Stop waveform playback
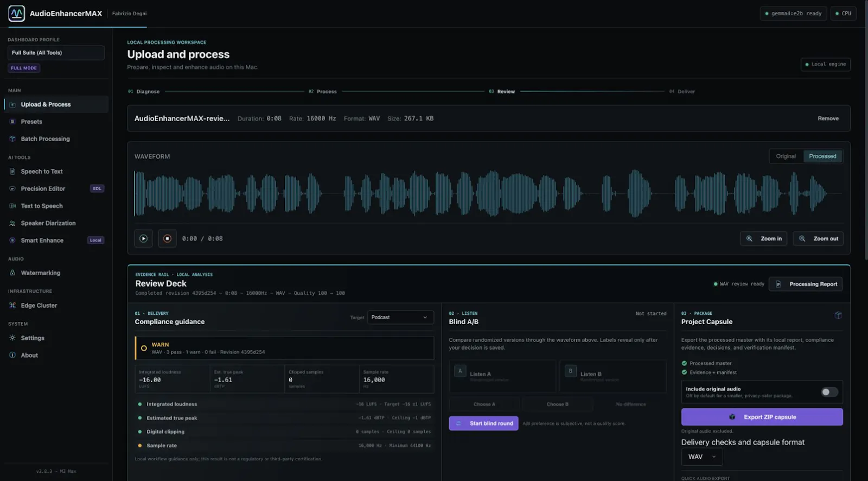 (167, 238)
